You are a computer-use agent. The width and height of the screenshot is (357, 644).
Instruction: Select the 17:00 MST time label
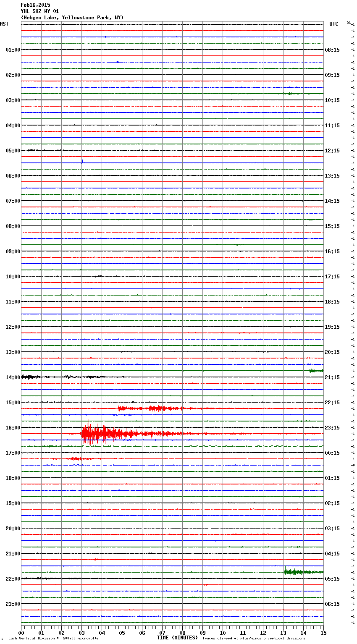pos(13,453)
